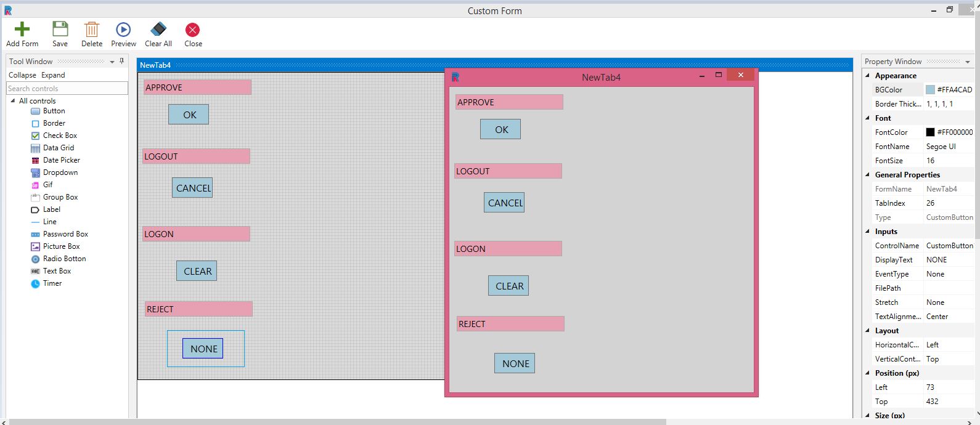Screen dimensions: 980x425
Task: Collapse the Inputs property group
Action: click(868, 231)
